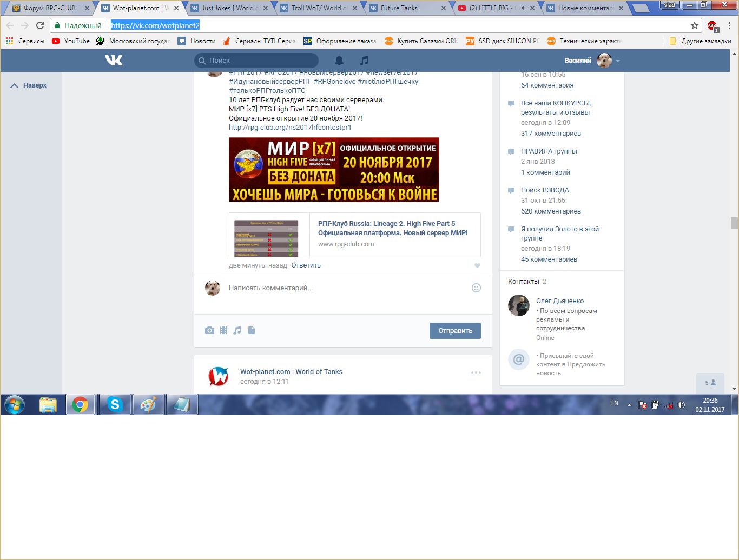739x560 pixels.
Task: Click Ответить under the comment
Action: click(x=306, y=265)
